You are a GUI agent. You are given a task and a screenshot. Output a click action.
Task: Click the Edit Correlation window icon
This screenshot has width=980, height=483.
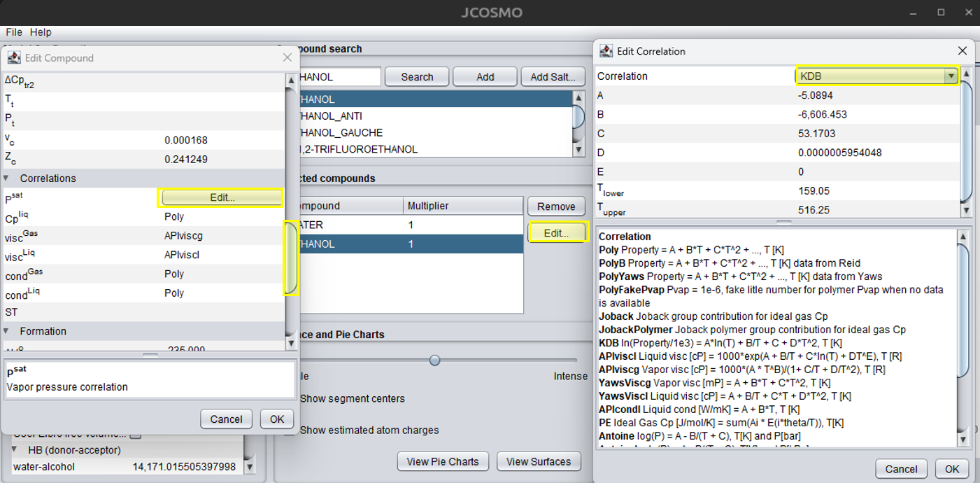606,51
